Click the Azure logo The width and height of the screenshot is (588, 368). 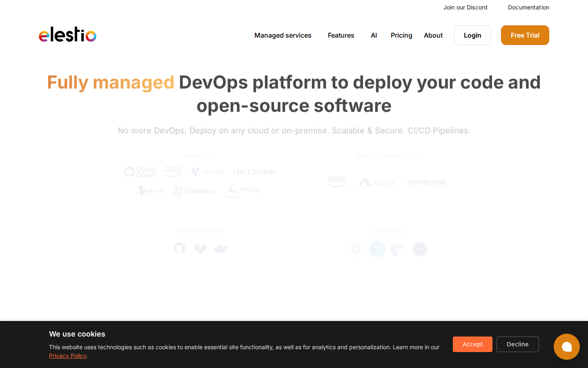point(376,182)
